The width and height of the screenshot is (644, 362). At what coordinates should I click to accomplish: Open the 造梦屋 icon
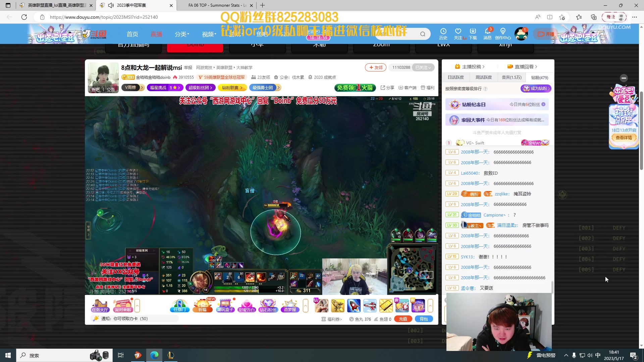click(290, 306)
